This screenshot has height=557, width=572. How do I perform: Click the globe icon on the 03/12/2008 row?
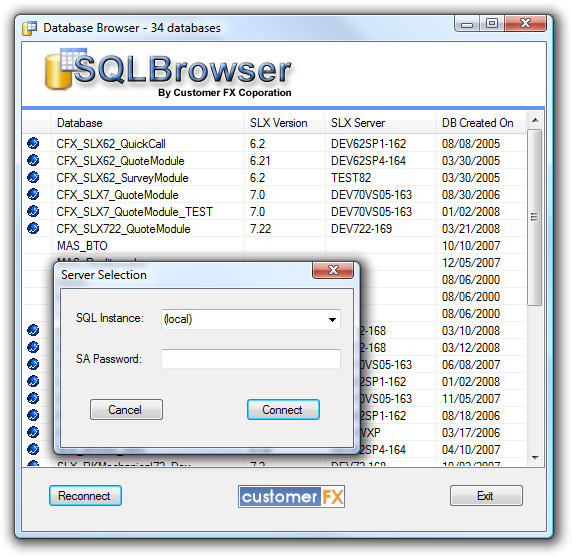coord(33,347)
